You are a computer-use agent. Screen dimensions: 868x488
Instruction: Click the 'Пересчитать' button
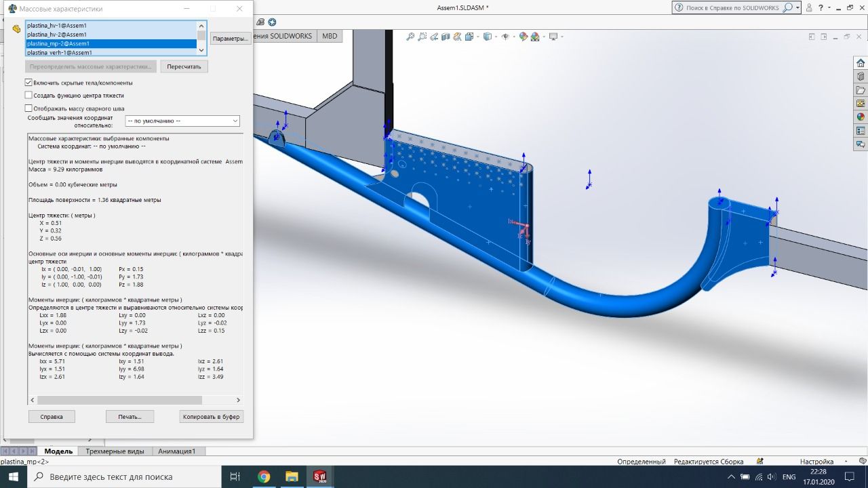coord(184,66)
